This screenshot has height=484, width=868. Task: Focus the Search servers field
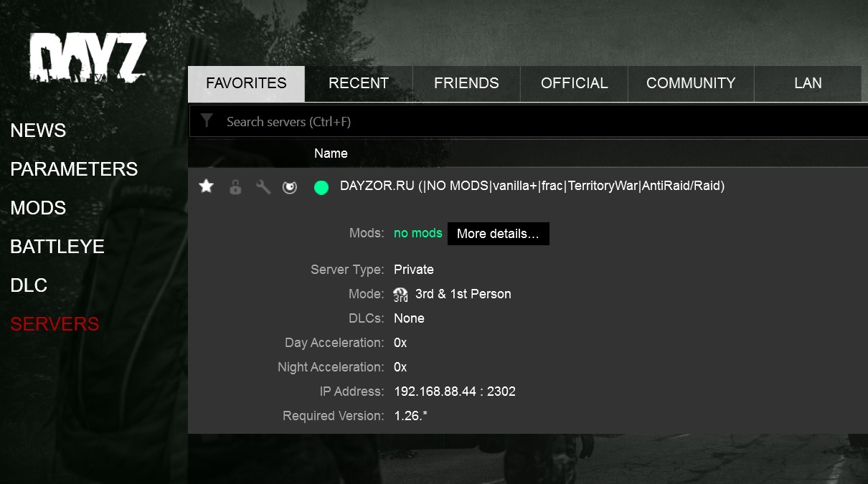528,121
